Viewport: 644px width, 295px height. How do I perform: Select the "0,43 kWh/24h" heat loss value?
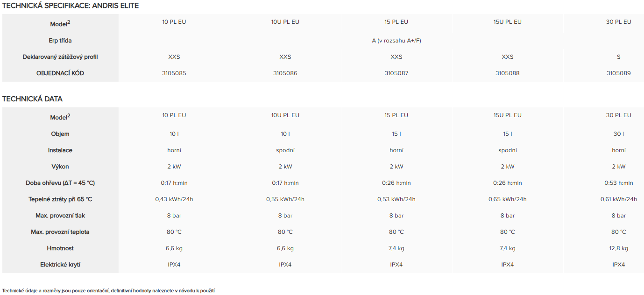pyautogui.click(x=174, y=199)
